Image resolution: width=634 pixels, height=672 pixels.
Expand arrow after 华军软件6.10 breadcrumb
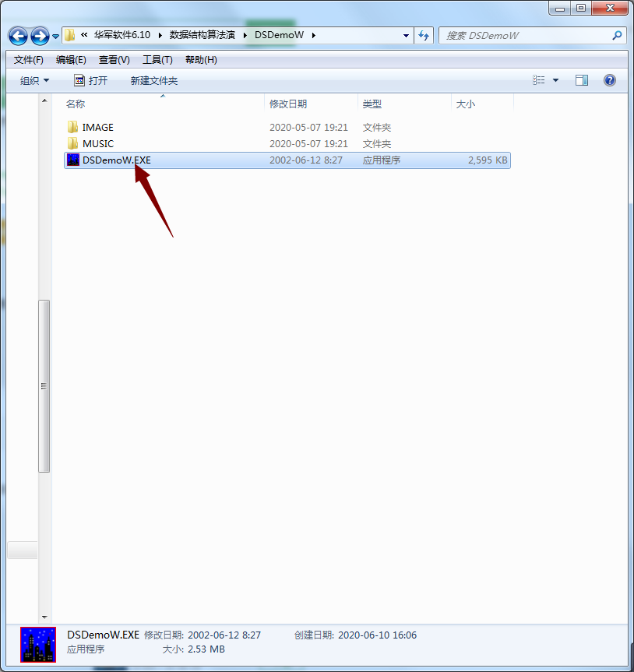tap(160, 35)
